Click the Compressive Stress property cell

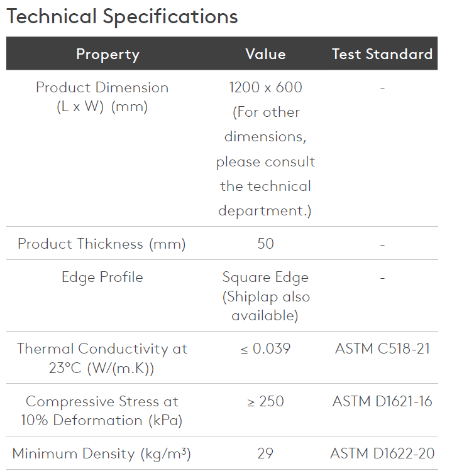click(102, 411)
